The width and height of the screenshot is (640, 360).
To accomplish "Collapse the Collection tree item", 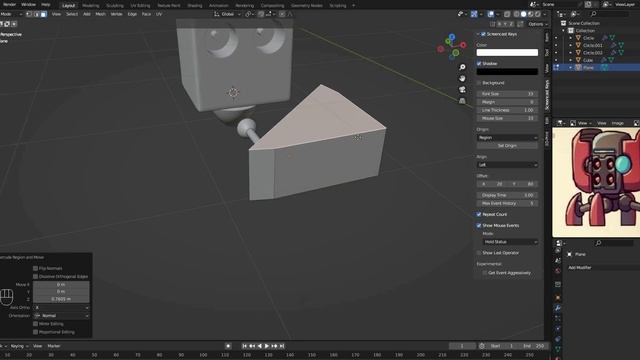I will click(564, 31).
